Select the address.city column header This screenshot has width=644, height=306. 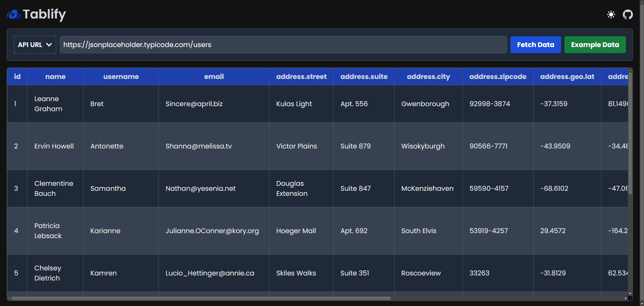pos(428,77)
